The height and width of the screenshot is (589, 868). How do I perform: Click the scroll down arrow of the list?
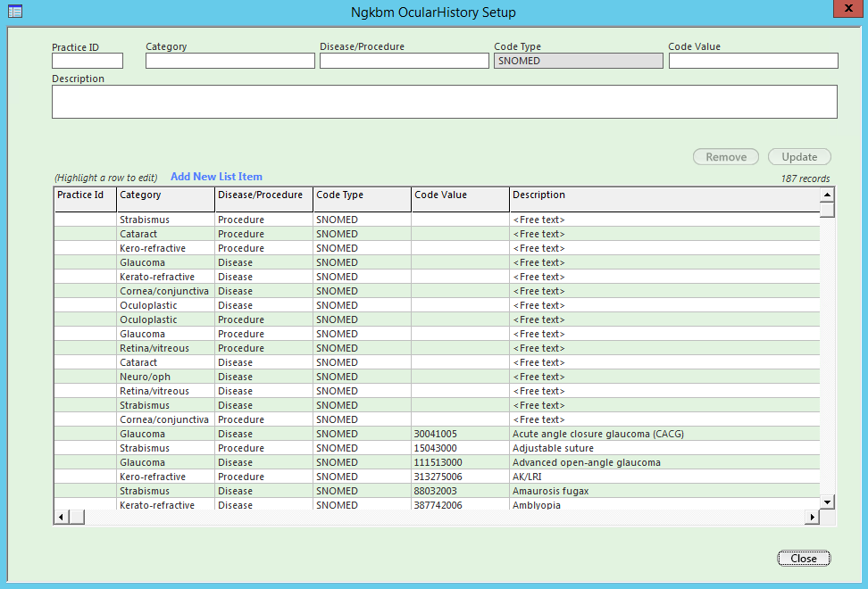coord(827,502)
